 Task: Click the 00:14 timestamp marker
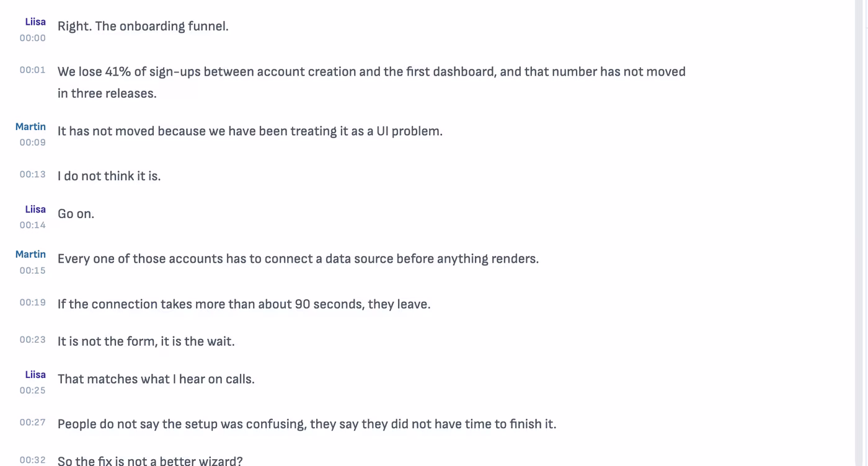32,225
